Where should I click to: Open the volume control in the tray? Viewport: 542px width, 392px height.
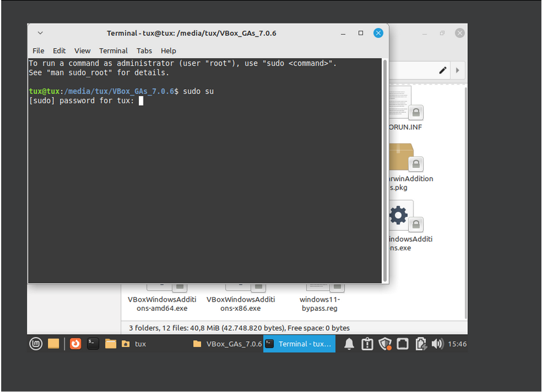coord(438,344)
